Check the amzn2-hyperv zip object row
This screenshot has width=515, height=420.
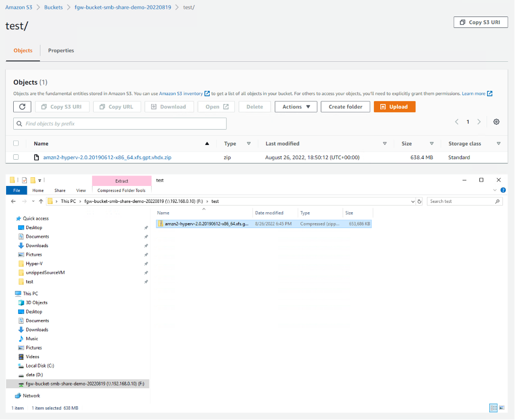(16, 157)
